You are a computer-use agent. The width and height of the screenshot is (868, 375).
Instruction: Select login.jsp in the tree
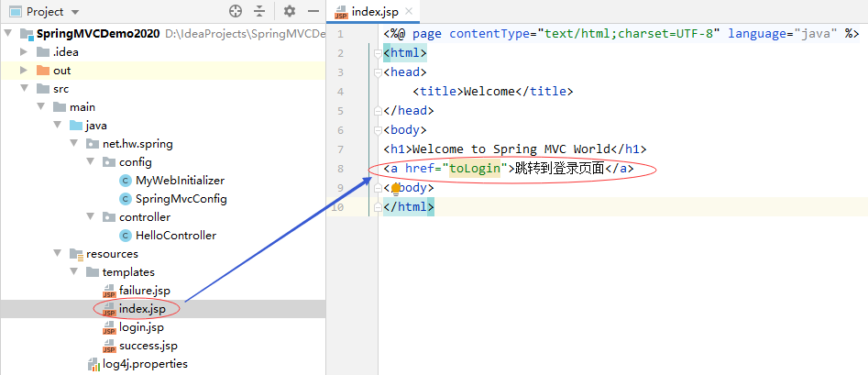pyautogui.click(x=141, y=327)
